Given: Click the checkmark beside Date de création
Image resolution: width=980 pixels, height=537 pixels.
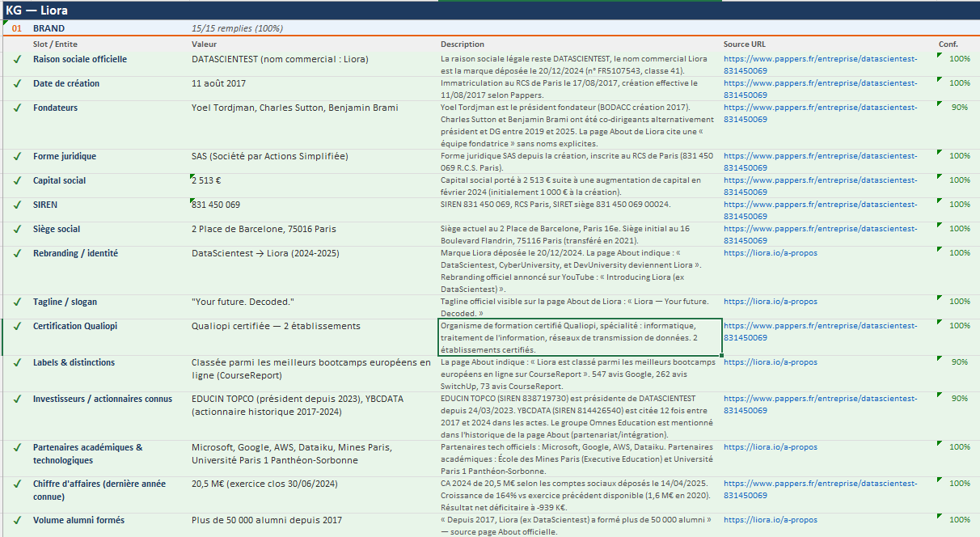Looking at the screenshot, I should click(x=16, y=83).
